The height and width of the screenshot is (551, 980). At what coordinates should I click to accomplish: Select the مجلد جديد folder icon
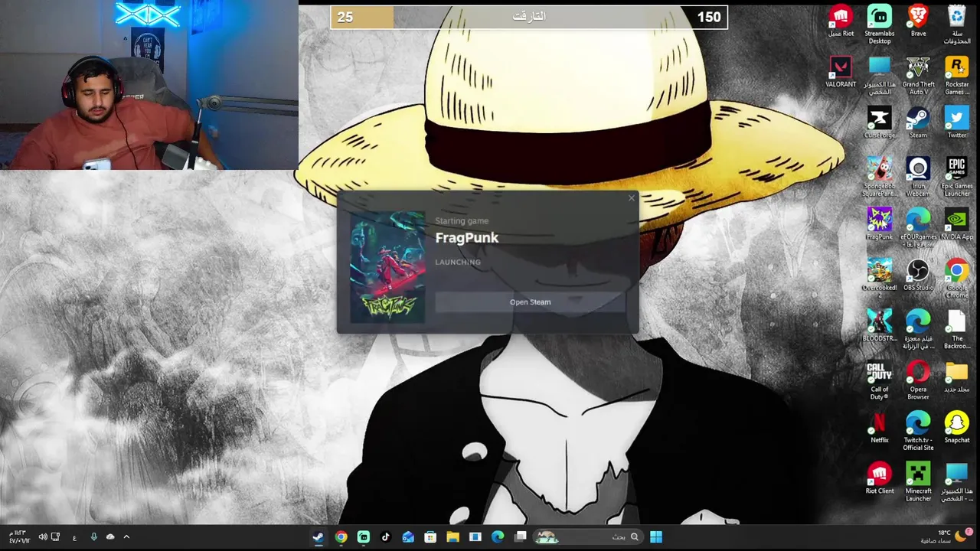point(957,377)
